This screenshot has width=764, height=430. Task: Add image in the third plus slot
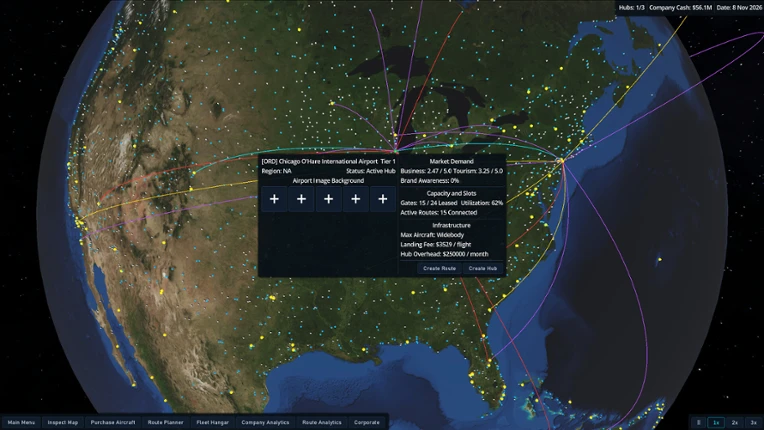(328, 199)
